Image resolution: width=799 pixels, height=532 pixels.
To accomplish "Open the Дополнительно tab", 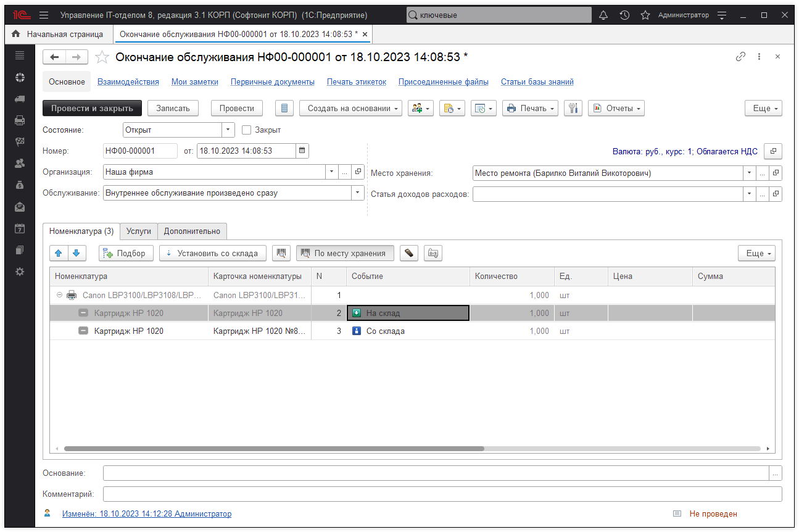I will (x=192, y=231).
